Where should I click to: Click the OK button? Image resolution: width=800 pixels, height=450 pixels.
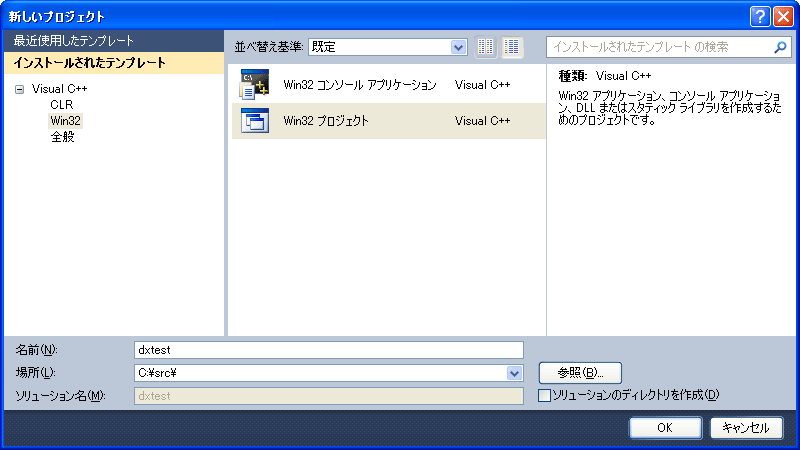coord(665,428)
